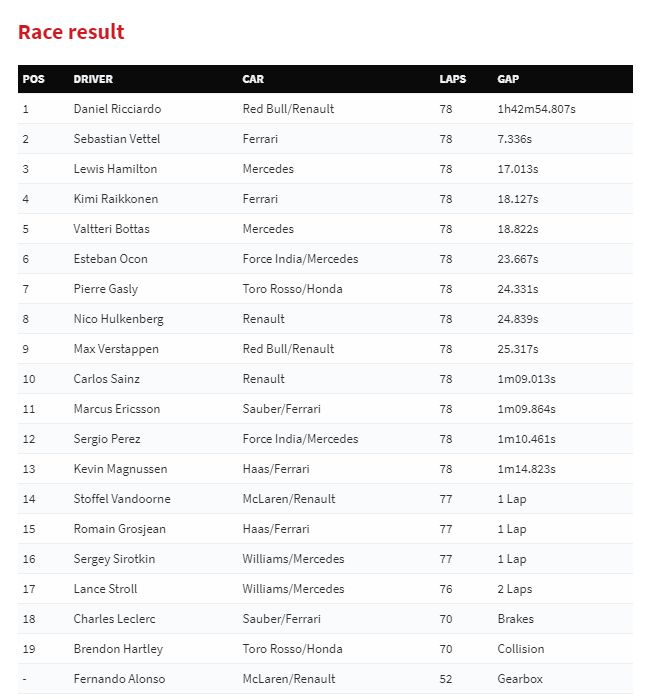The width and height of the screenshot is (647, 699).
Task: Select driver name Daniel Ricciardo
Action: pos(117,109)
